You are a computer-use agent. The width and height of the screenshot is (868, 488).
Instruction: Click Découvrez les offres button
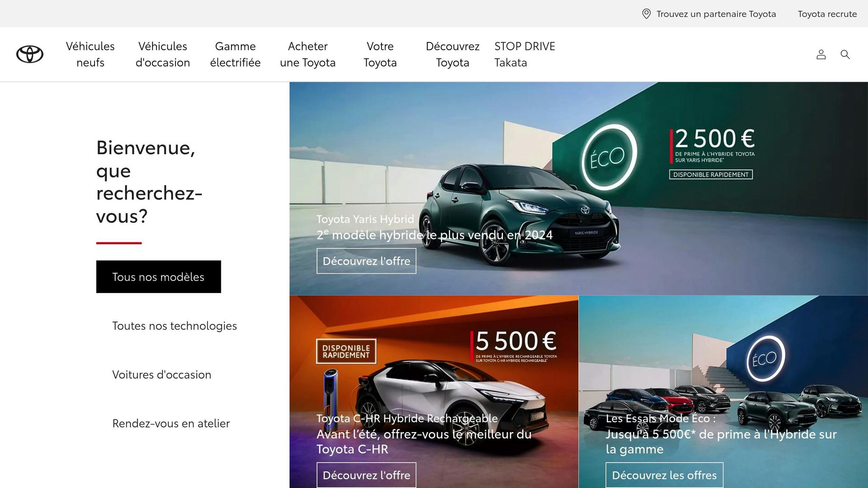664,475
